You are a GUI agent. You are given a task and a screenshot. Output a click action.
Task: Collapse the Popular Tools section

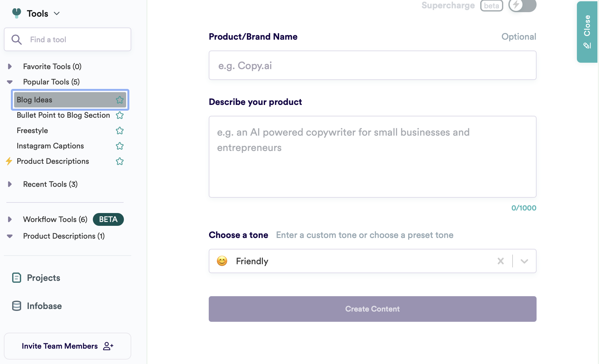[x=10, y=82]
